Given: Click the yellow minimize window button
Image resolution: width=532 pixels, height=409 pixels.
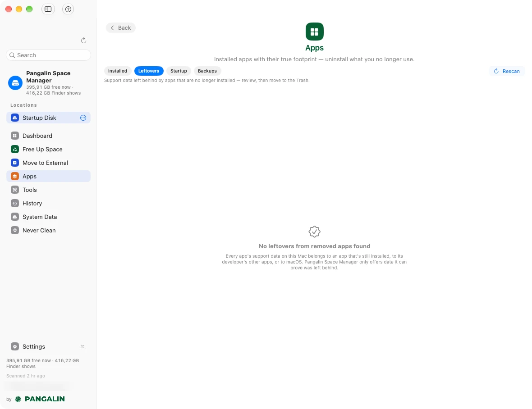Looking at the screenshot, I should [19, 9].
